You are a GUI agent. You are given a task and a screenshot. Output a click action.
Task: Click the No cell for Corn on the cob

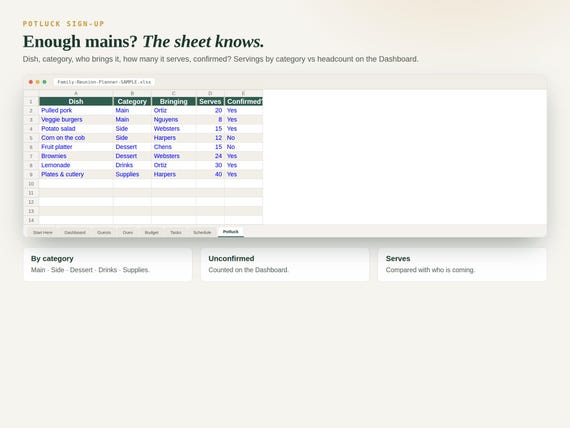tap(244, 138)
